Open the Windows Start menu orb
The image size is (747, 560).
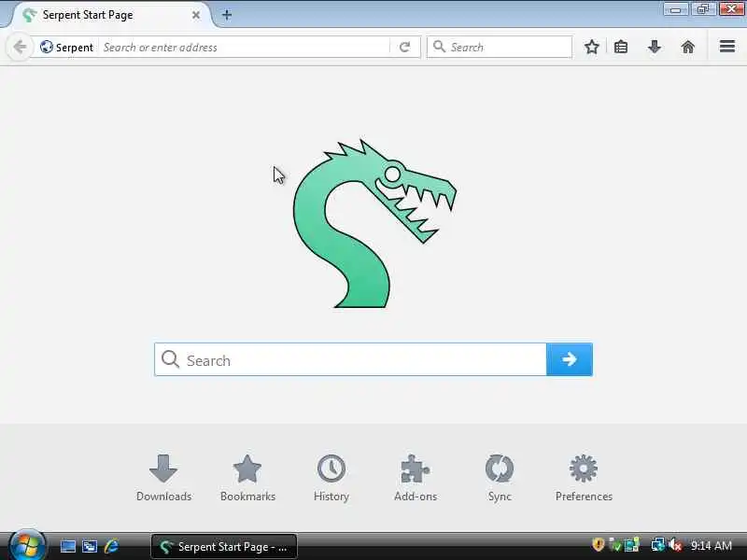coord(27,546)
